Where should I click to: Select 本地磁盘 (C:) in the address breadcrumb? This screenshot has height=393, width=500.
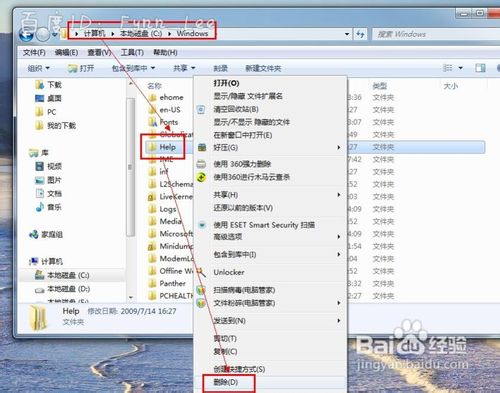click(x=141, y=33)
